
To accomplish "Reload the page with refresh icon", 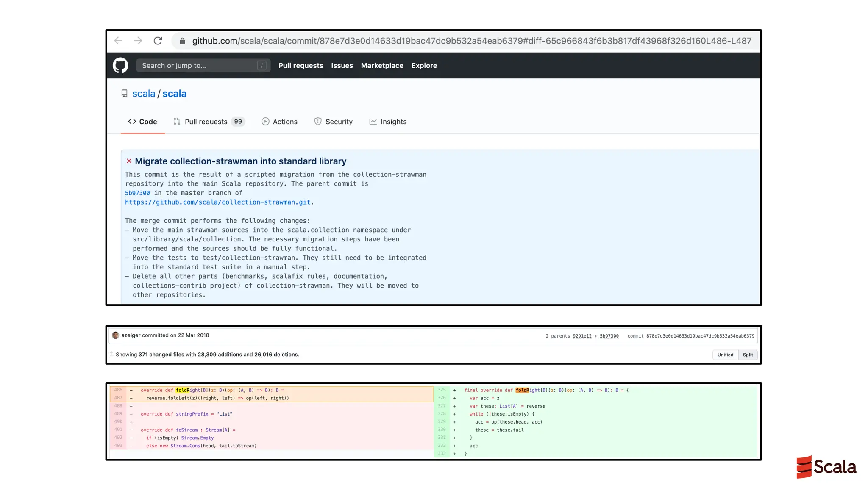I will pos(158,41).
